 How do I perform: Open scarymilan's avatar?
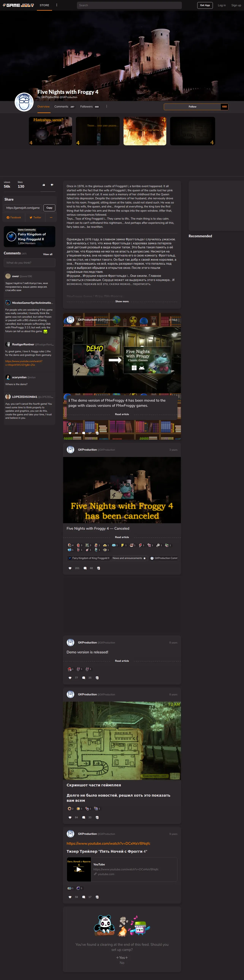click(x=8, y=377)
